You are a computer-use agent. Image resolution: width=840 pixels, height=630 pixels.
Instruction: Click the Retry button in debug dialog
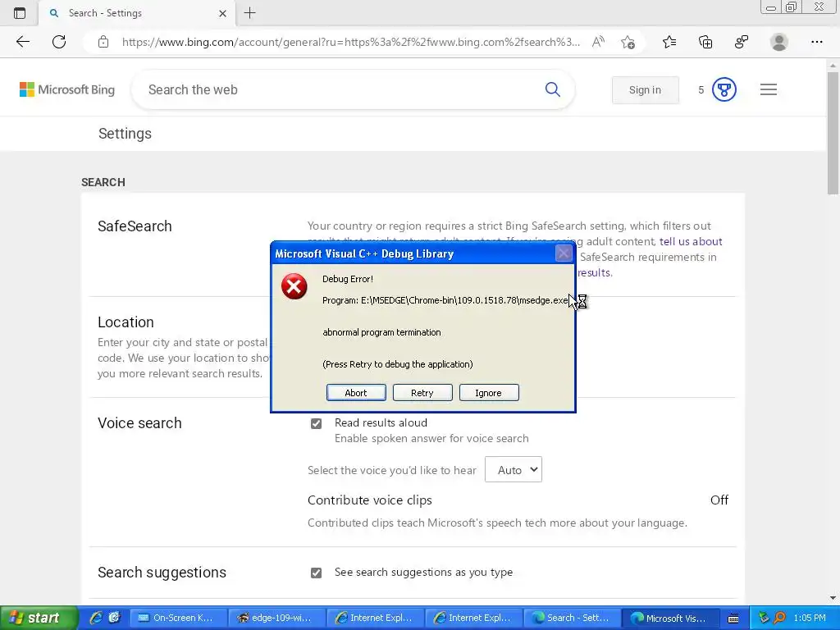[422, 393]
